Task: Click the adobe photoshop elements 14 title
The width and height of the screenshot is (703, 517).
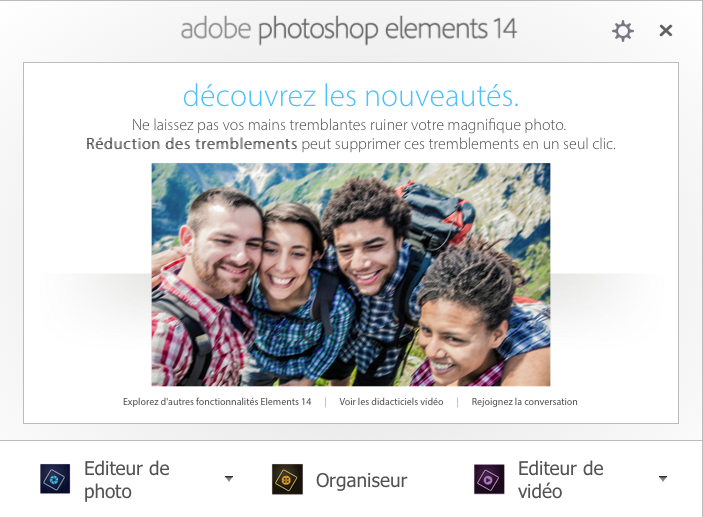Action: tap(348, 29)
